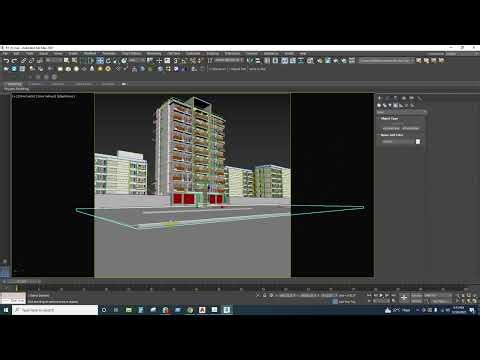Switch to the Select and Rotate tool
This screenshot has height=360, width=480.
[x=108, y=61]
